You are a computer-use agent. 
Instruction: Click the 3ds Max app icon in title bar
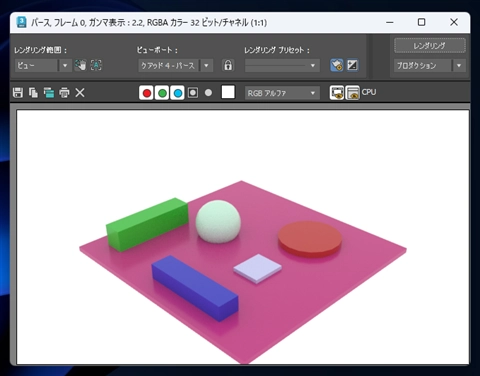click(x=21, y=22)
